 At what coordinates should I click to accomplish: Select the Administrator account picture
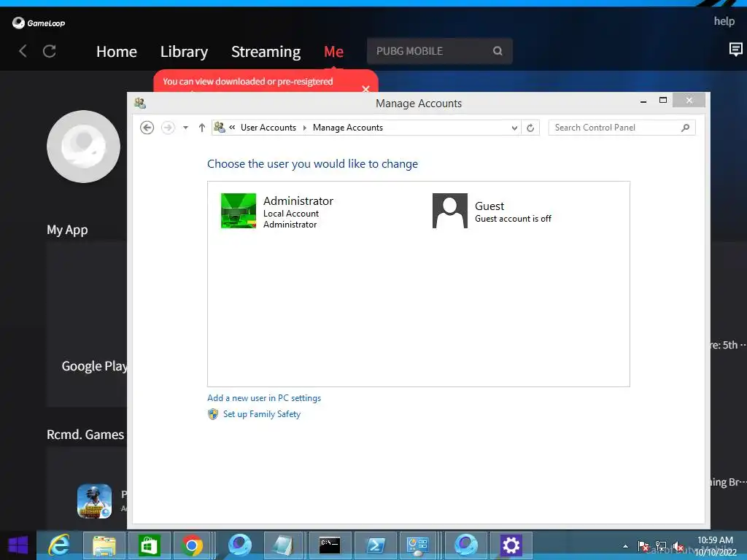coord(239,211)
